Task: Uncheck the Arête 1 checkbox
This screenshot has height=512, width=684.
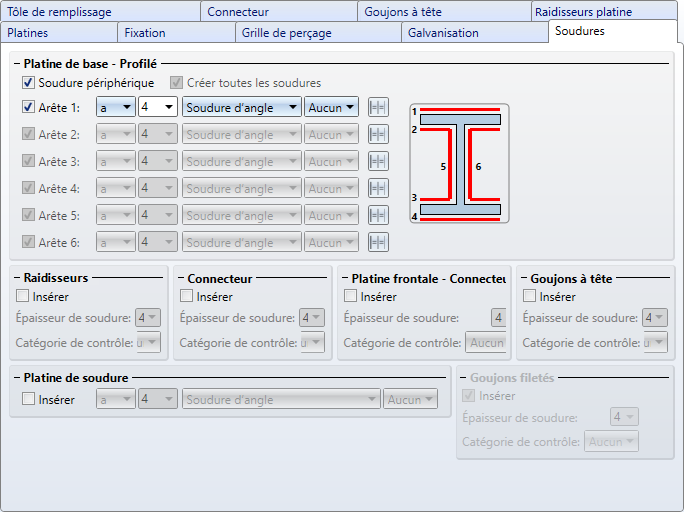Action: click(x=28, y=107)
